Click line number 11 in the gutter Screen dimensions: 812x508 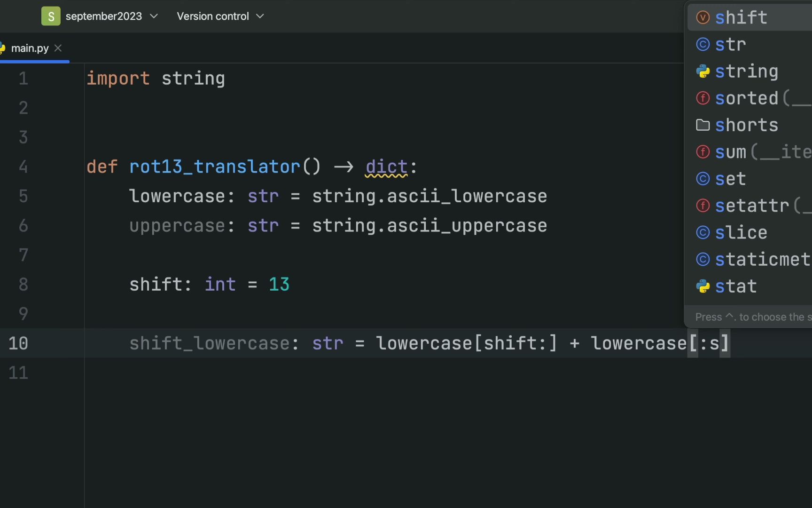(x=18, y=373)
